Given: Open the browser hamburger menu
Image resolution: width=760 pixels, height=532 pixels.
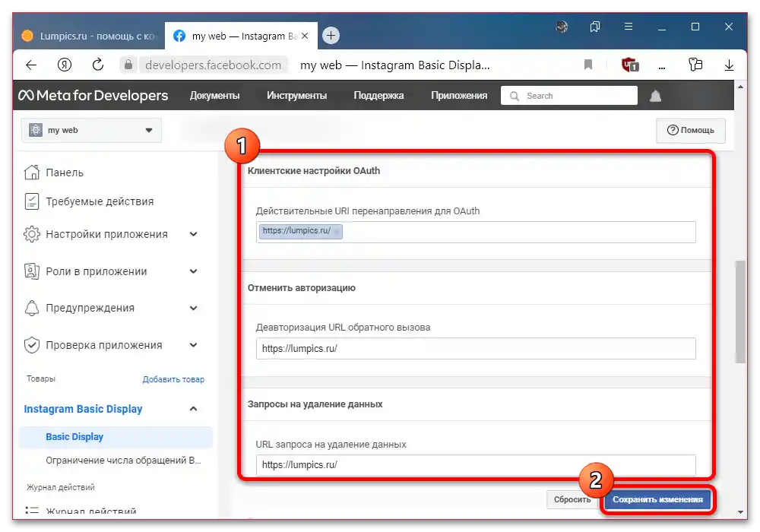Looking at the screenshot, I should click(629, 27).
